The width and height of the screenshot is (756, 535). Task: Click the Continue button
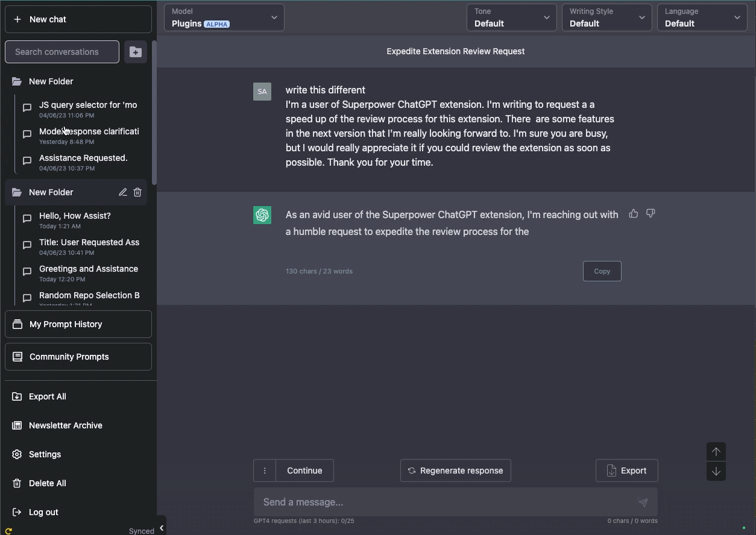click(304, 471)
